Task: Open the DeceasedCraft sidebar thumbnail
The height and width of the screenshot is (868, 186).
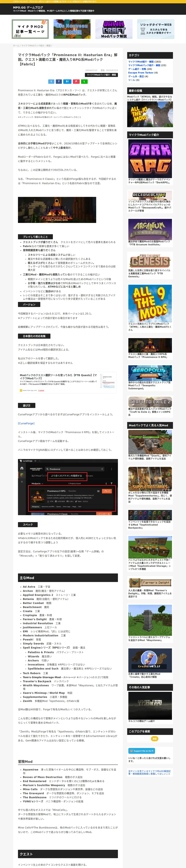Action: coord(150,195)
